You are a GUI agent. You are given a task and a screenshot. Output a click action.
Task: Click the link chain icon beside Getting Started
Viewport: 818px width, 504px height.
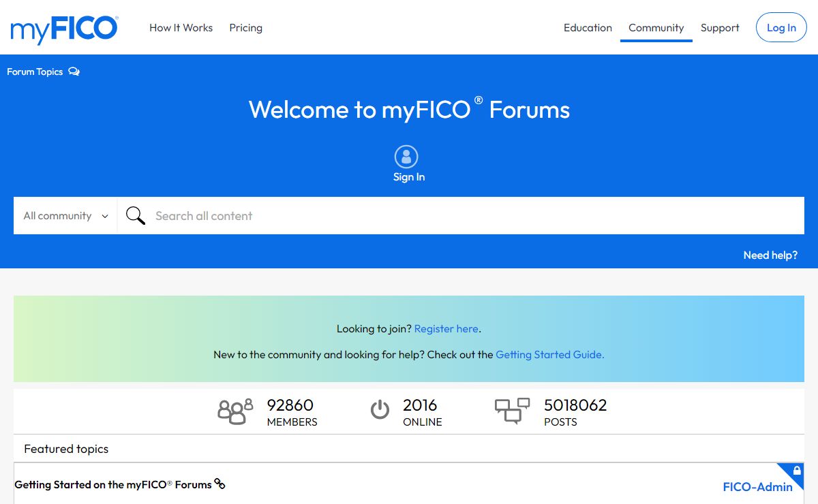(219, 484)
